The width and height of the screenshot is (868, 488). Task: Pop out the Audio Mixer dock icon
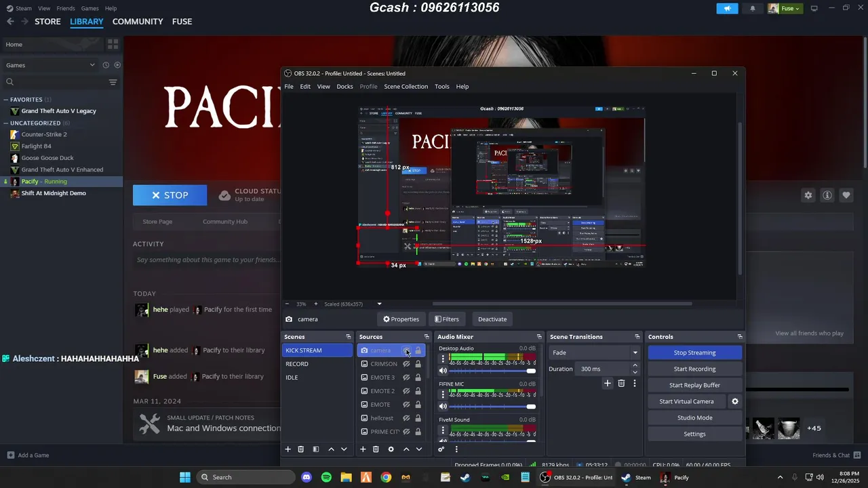(x=539, y=337)
